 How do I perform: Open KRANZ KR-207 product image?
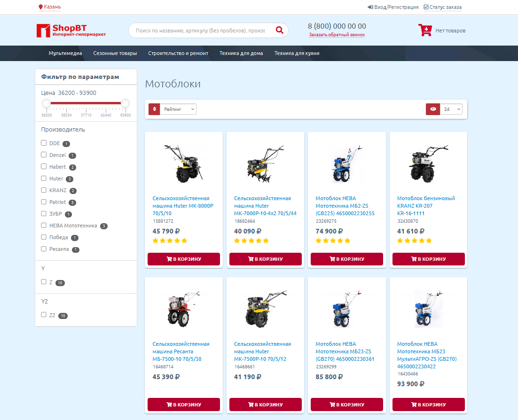pos(429,164)
